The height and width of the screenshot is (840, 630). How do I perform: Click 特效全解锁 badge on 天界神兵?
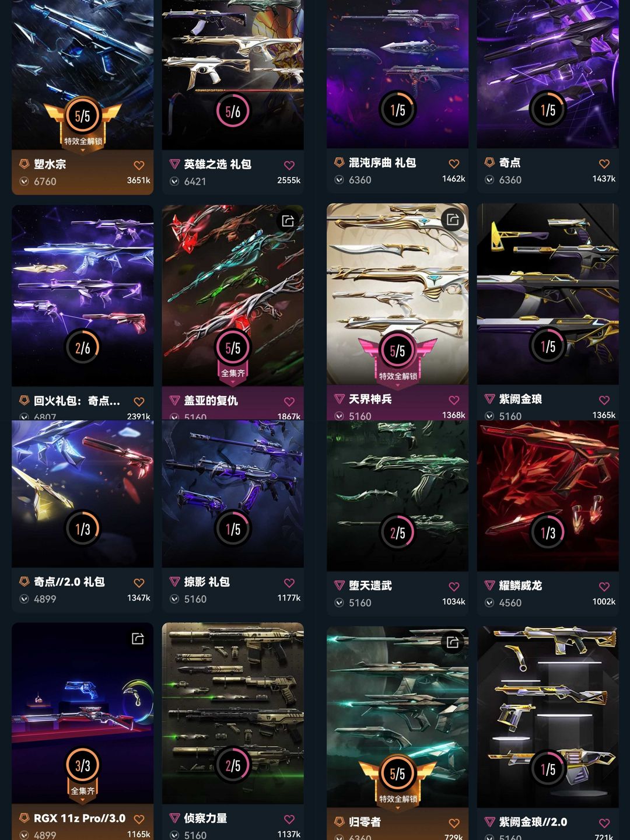(x=398, y=376)
